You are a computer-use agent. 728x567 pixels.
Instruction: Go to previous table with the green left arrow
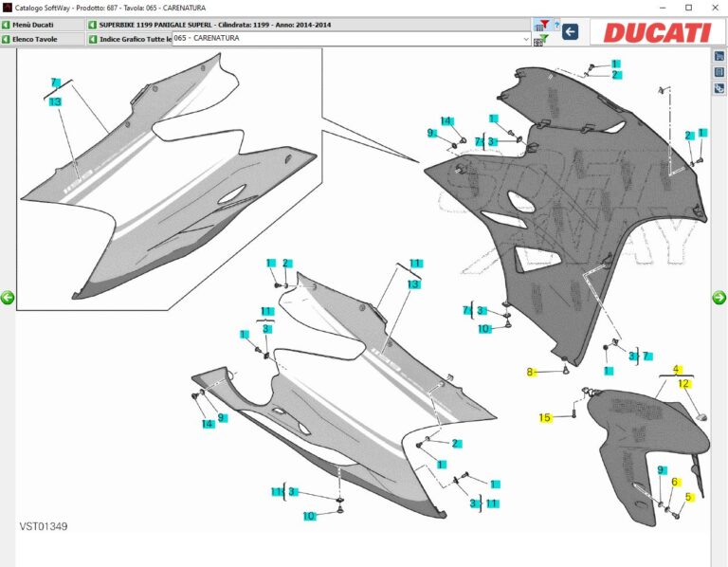8,298
